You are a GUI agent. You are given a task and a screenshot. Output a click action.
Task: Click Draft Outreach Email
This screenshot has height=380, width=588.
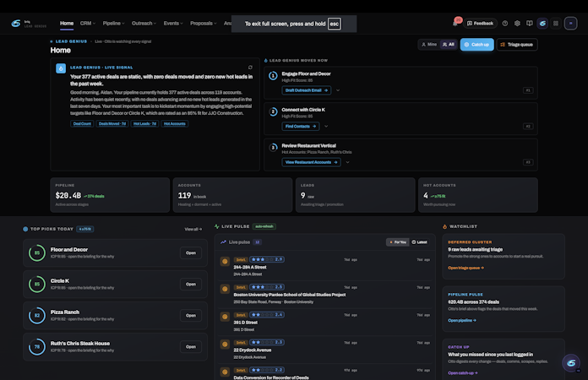click(x=307, y=90)
